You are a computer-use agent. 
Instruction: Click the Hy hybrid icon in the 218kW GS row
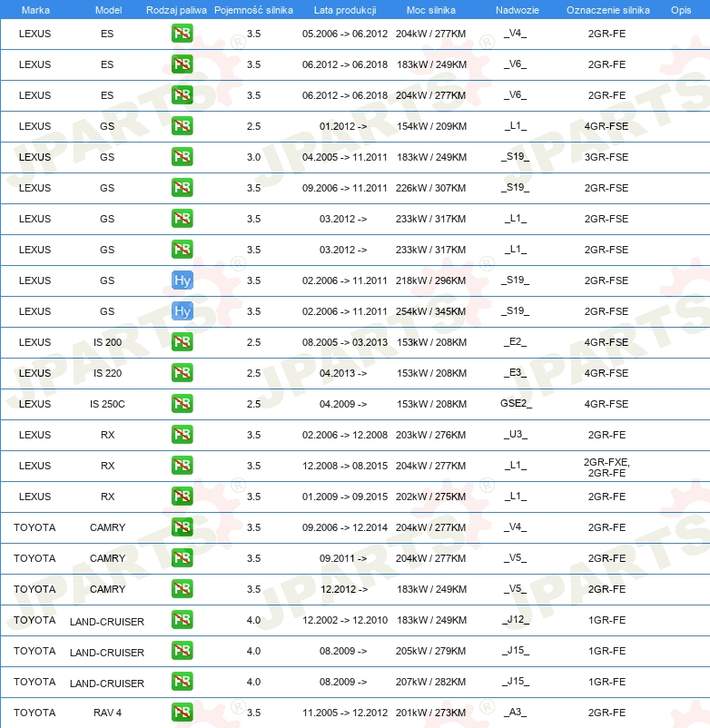[x=182, y=280]
